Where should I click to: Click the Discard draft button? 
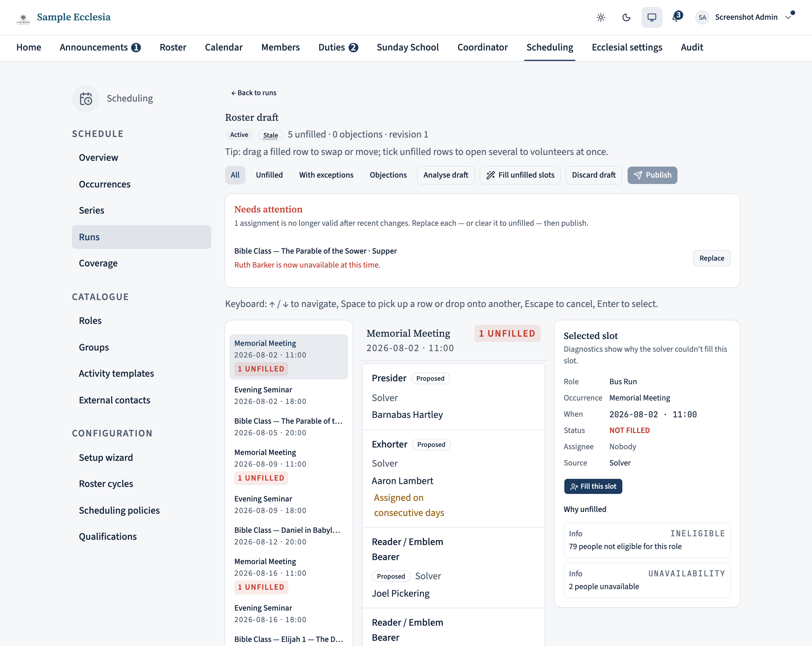coord(594,175)
